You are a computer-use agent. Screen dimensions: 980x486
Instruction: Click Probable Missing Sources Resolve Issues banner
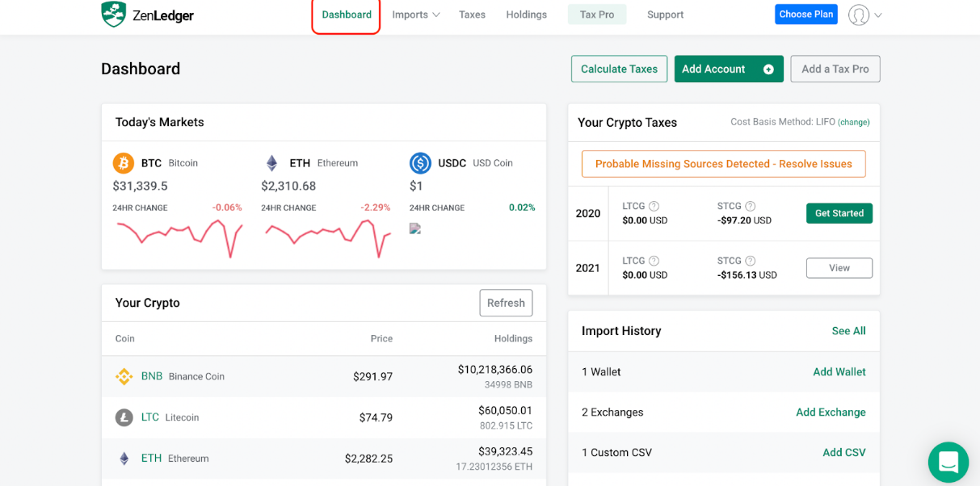click(x=723, y=164)
